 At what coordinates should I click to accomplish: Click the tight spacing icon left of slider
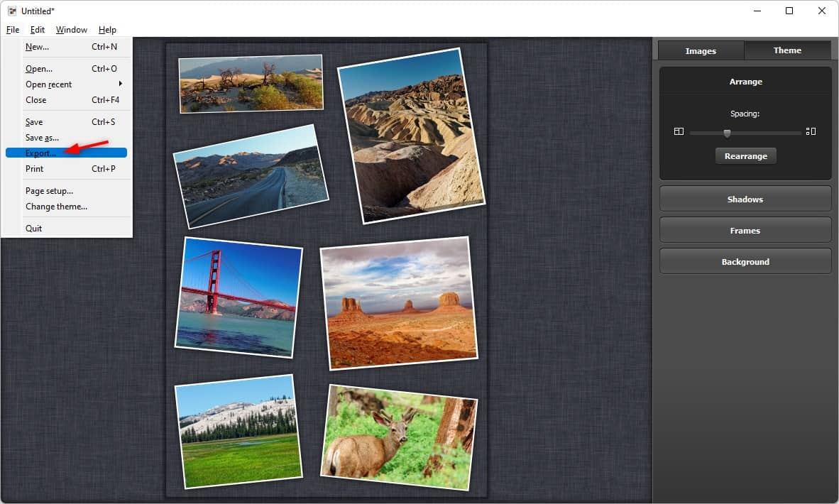pos(679,131)
